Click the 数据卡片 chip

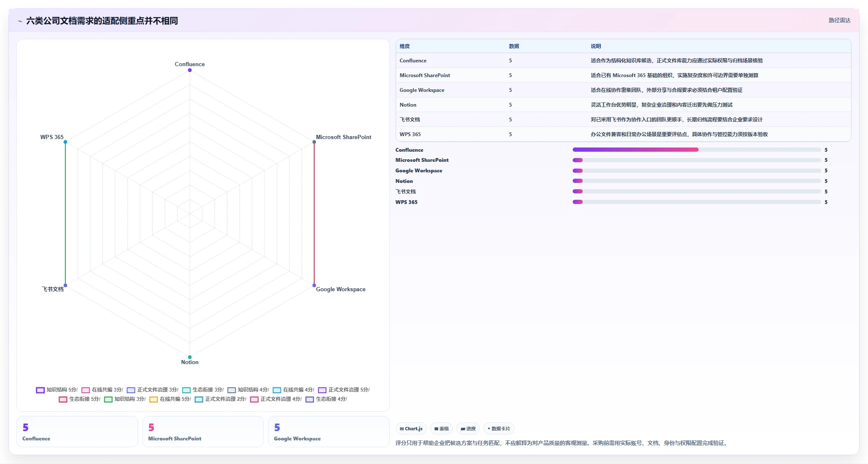point(499,429)
